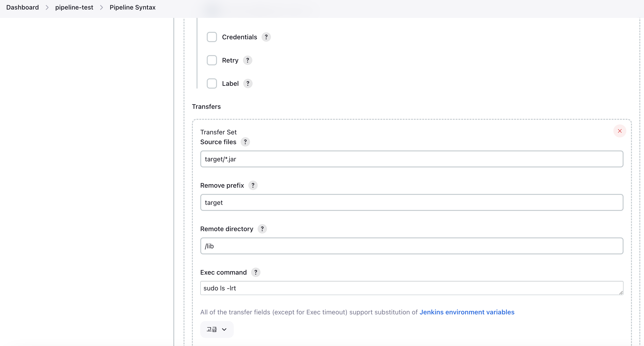This screenshot has width=644, height=346.
Task: Click Pipeline Syntax breadcrumb item
Action: [x=132, y=7]
